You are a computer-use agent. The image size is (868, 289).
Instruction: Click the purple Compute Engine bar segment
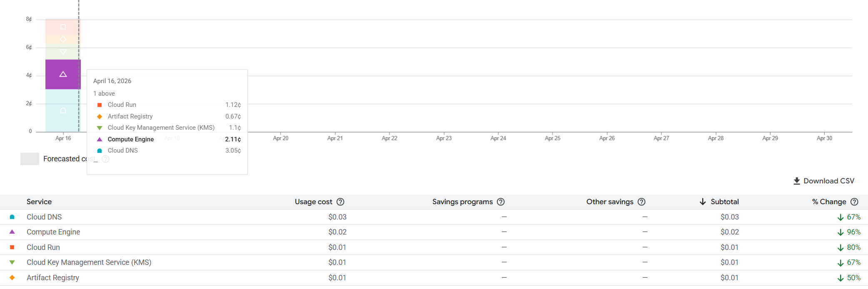(x=62, y=74)
